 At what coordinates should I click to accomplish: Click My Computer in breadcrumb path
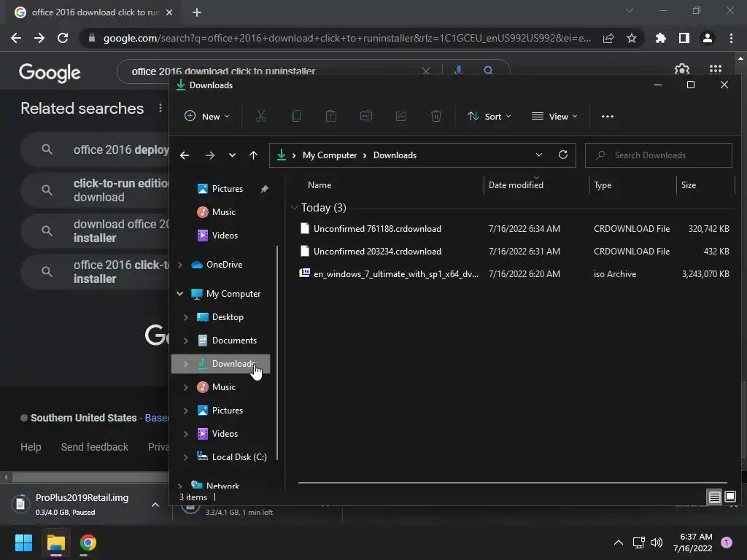tap(330, 155)
